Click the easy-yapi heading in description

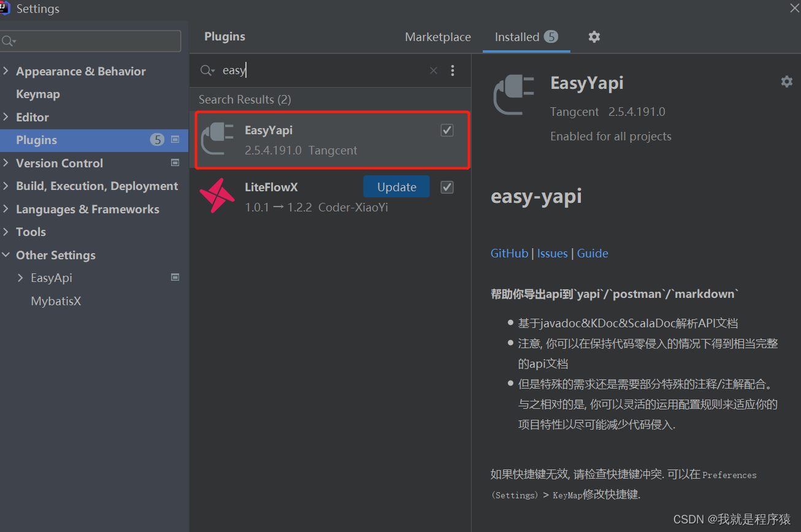(536, 196)
